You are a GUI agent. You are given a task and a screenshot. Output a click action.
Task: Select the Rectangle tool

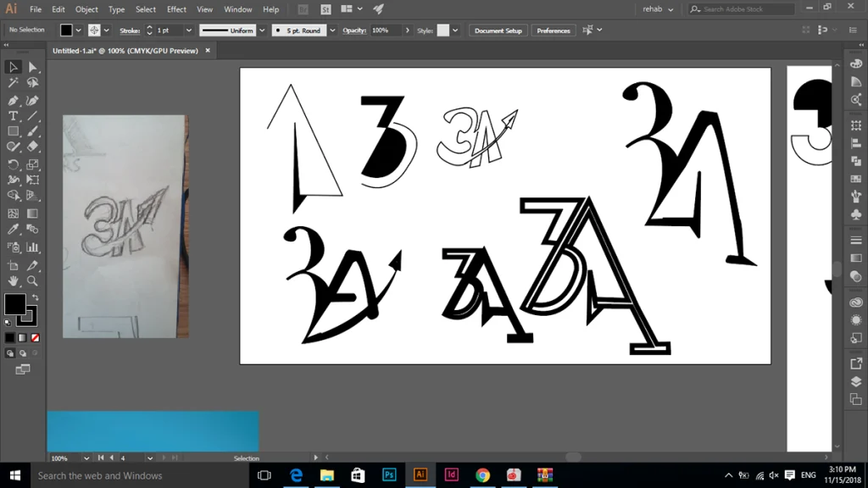click(13, 131)
